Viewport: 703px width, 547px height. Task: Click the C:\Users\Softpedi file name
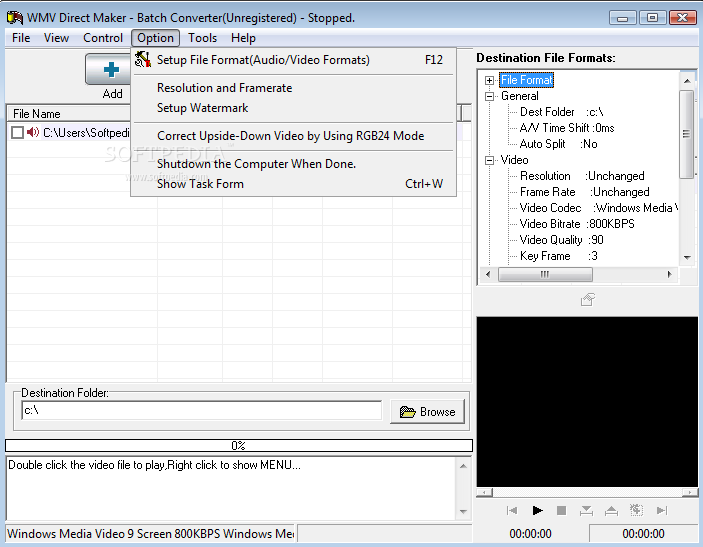coord(87,133)
